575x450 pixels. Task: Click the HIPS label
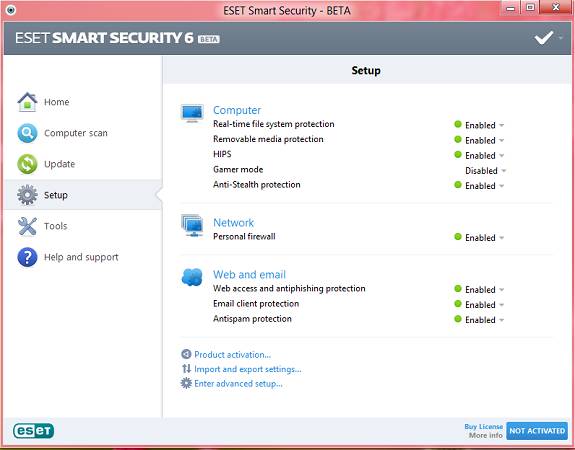(222, 154)
